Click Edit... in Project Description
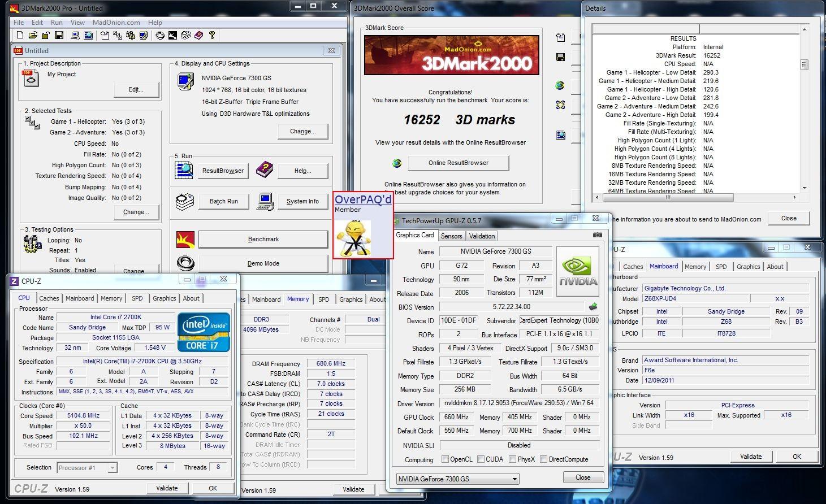The height and width of the screenshot is (504, 826). click(136, 89)
